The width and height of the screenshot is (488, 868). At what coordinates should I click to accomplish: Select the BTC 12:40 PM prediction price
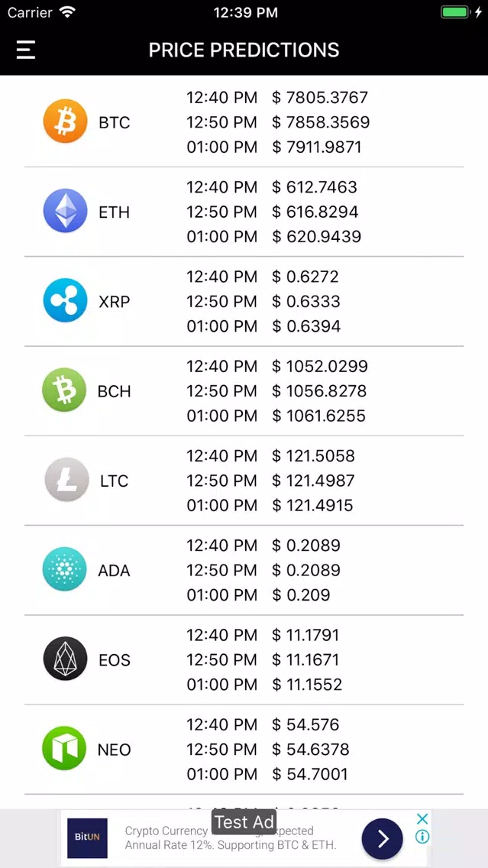(320, 98)
